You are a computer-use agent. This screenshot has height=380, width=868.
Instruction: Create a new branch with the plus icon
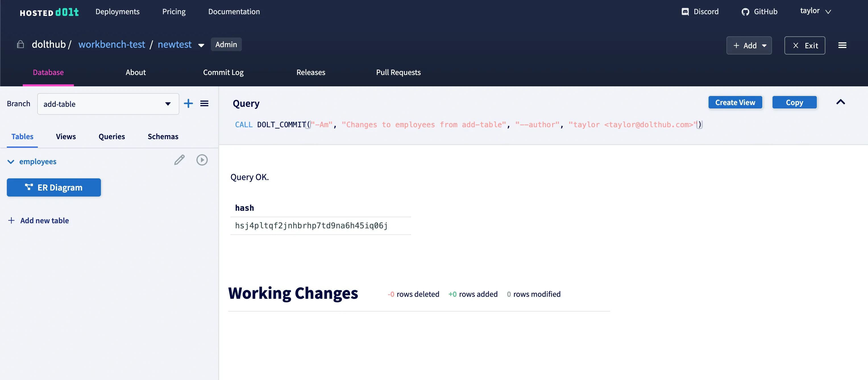click(x=188, y=103)
